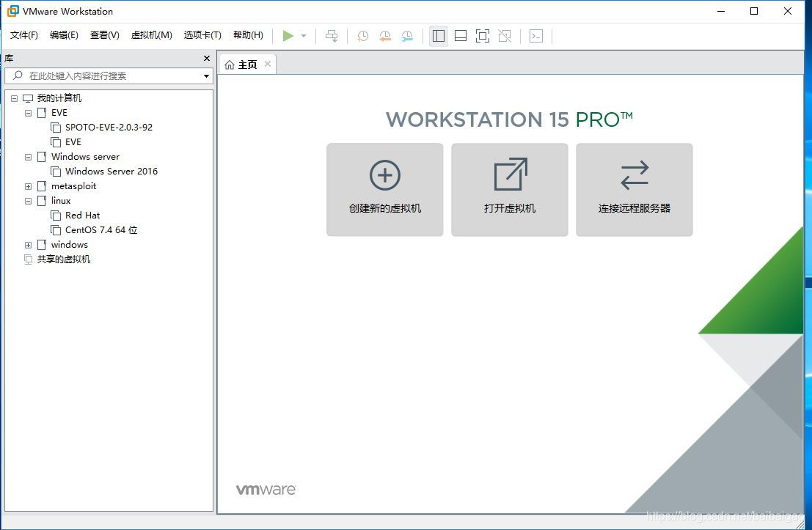Open the 文件(F) menu
Screen dimensions: 812x530
pos(24,35)
